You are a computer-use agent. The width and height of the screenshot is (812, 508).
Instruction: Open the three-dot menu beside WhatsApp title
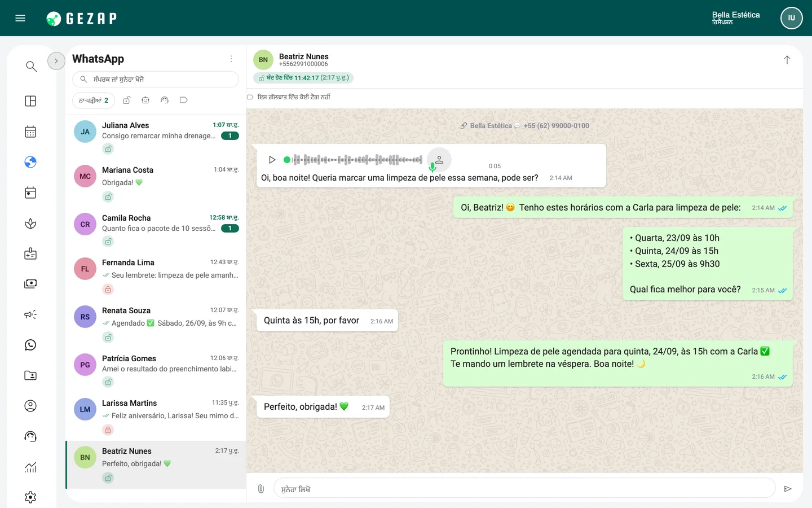point(231,59)
